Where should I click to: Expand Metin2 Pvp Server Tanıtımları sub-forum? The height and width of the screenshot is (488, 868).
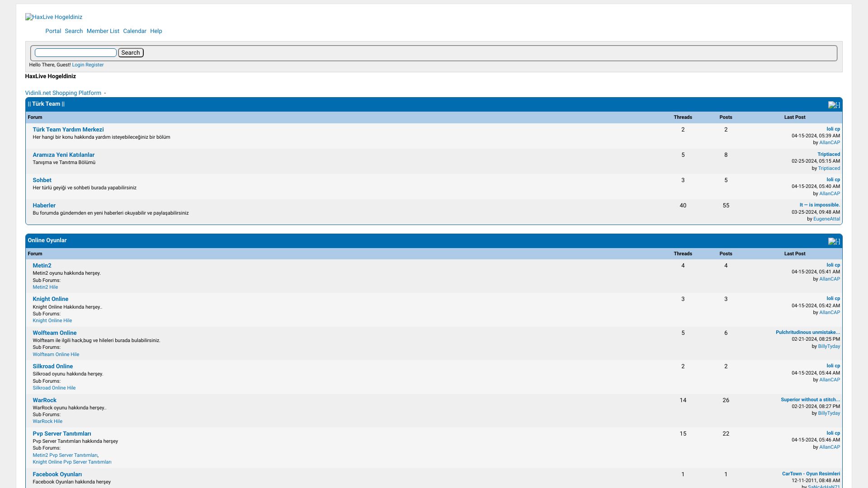(x=65, y=455)
